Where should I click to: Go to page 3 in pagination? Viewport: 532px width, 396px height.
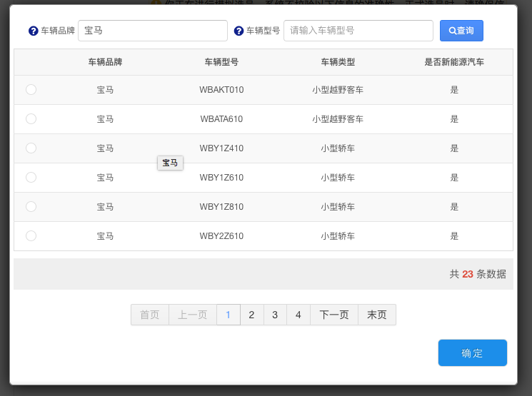(275, 315)
